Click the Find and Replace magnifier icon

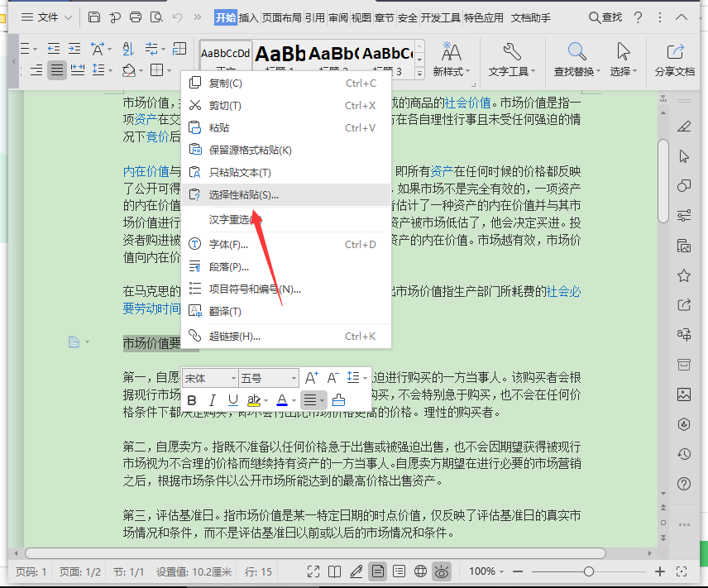pos(577,51)
